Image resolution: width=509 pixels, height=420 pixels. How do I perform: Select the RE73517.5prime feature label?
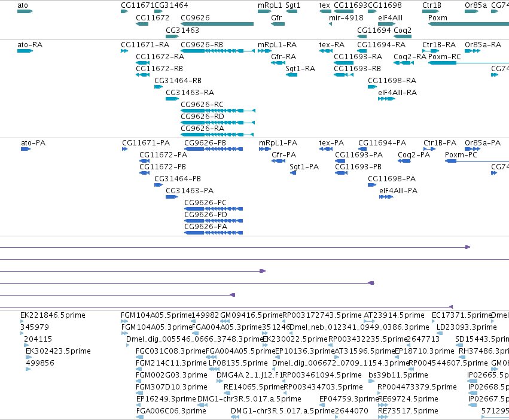[x=408, y=411]
